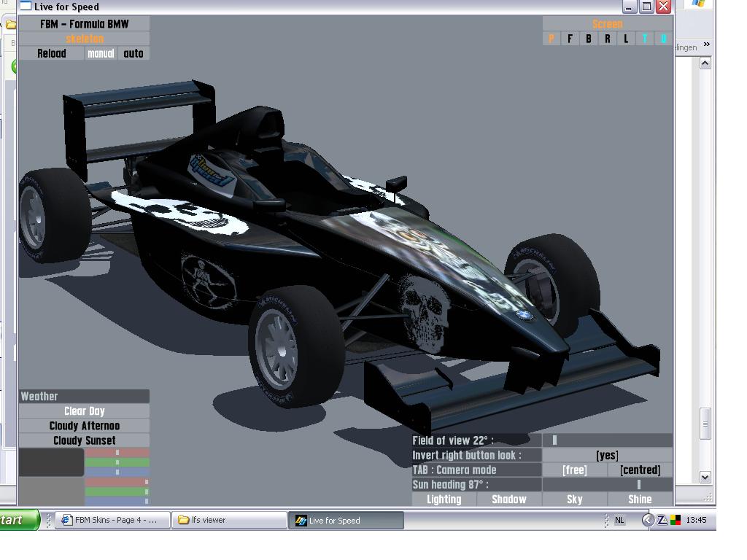This screenshot has height=560, width=747.
Task: Adjust the upper blue color slider
Action: [117, 472]
